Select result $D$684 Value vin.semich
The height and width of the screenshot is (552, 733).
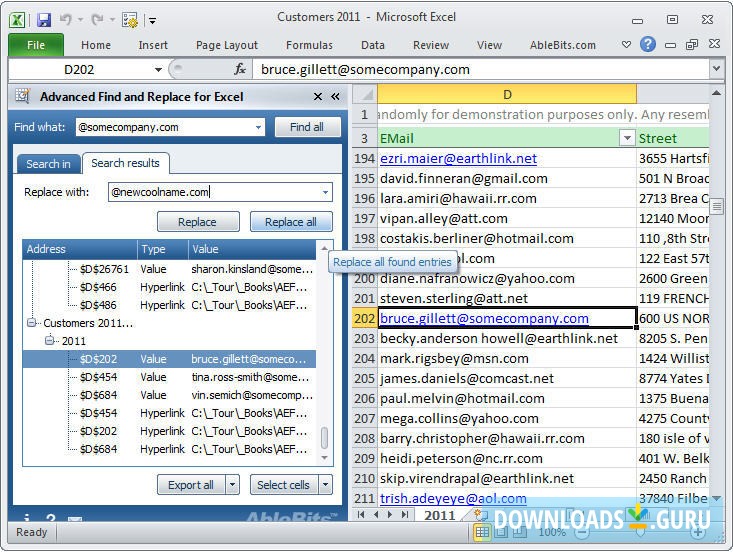point(170,395)
